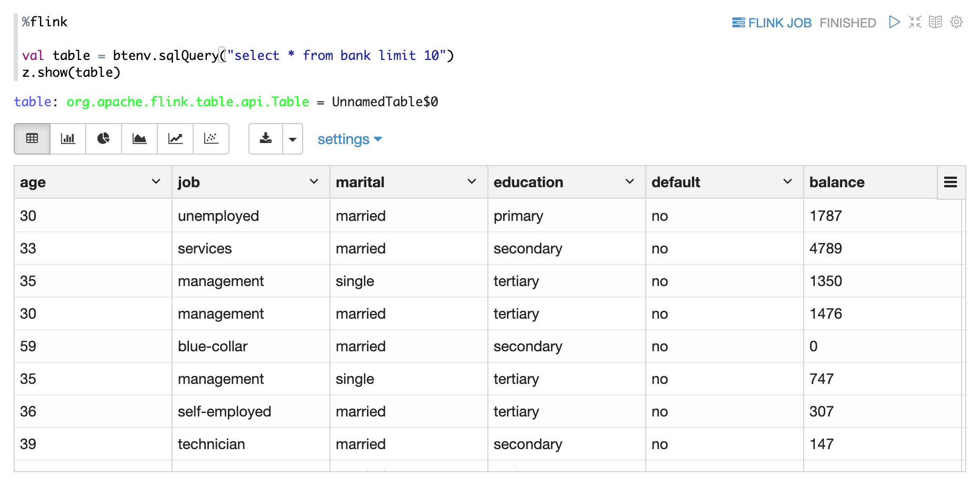
Task: Hide the paragraph editor
Action: click(x=915, y=22)
